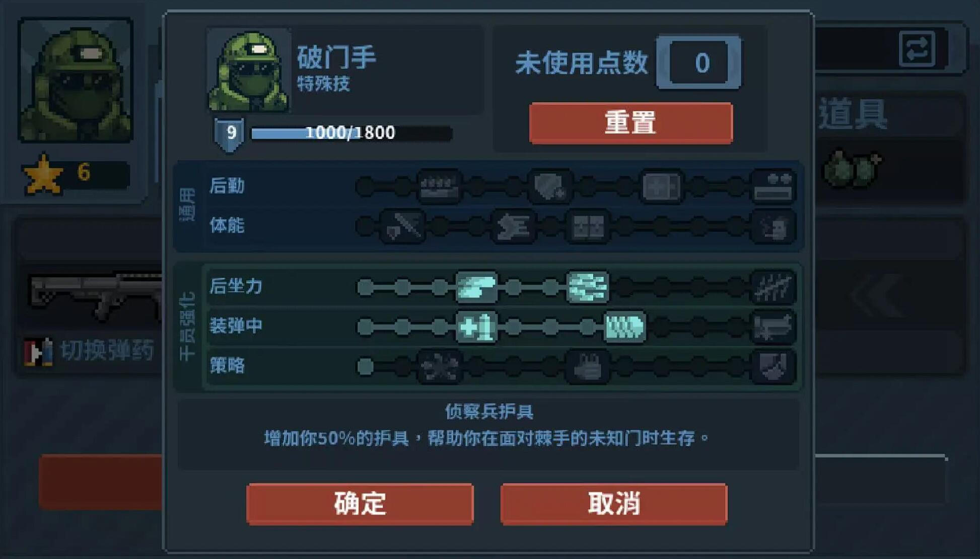980x559 pixels.
Task: Select the bullets skill icon in 装弹中 row
Action: point(624,327)
